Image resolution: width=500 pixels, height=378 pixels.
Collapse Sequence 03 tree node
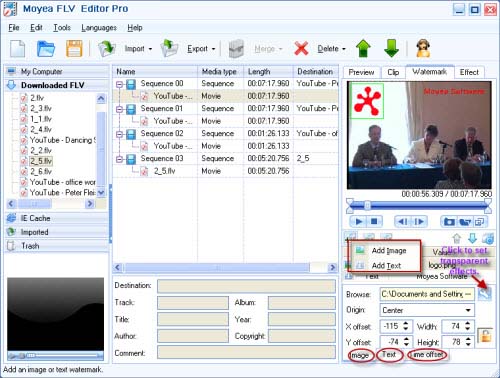point(119,159)
